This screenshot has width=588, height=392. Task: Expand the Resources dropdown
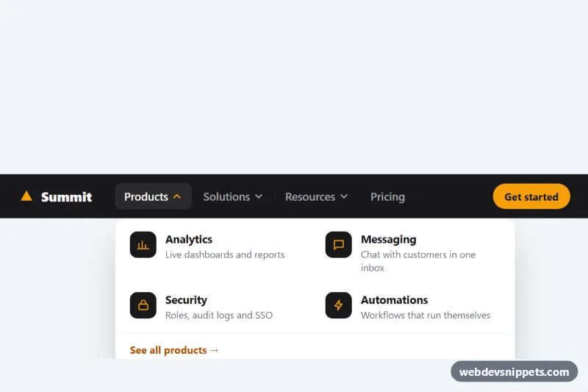click(x=317, y=196)
